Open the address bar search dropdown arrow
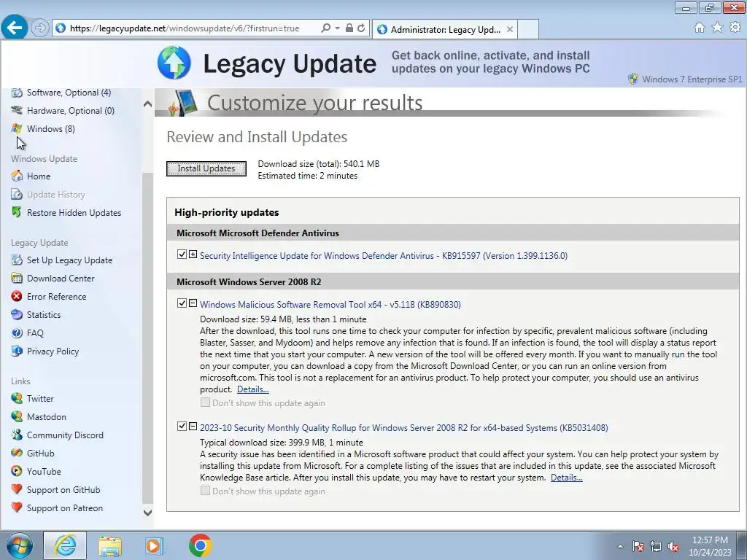747x560 pixels. [x=337, y=28]
